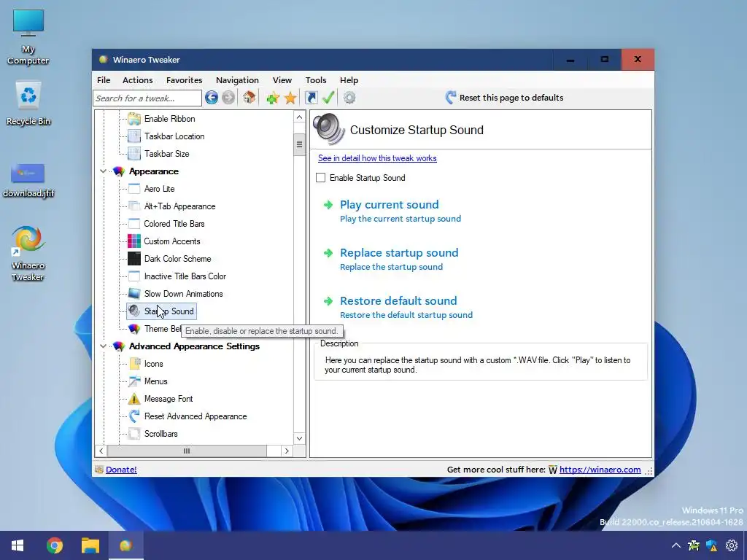Screen dimensions: 747x560
Task: Click the horizontal tree scrollbar thumb
Action: 187,451
